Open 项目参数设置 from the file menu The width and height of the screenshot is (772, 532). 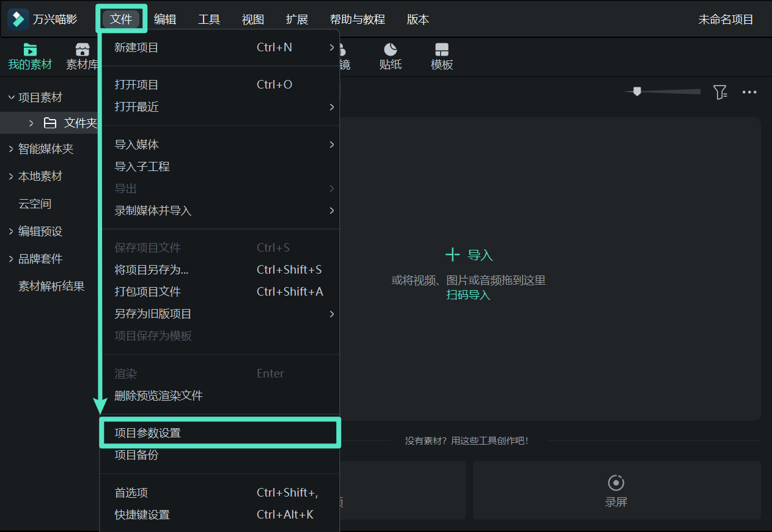[219, 433]
